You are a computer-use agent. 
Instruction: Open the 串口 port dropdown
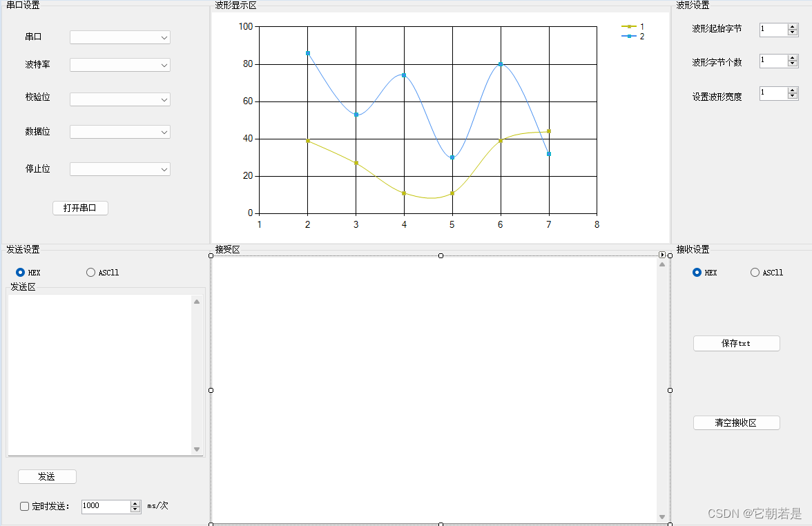[119, 37]
